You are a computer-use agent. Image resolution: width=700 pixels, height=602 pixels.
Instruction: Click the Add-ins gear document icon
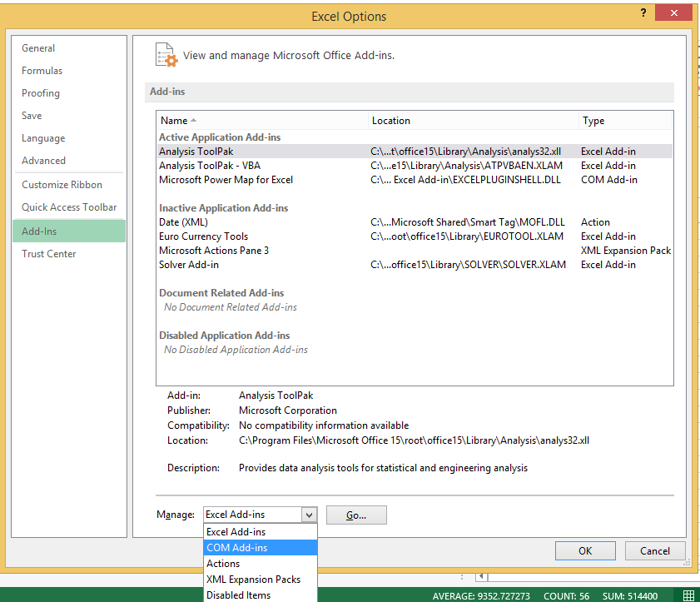[166, 55]
